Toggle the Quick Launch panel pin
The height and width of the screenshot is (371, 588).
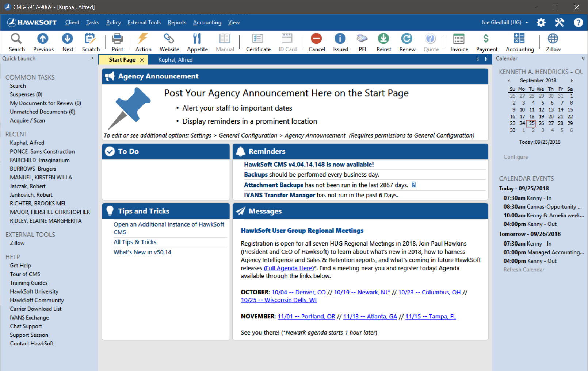(x=92, y=59)
